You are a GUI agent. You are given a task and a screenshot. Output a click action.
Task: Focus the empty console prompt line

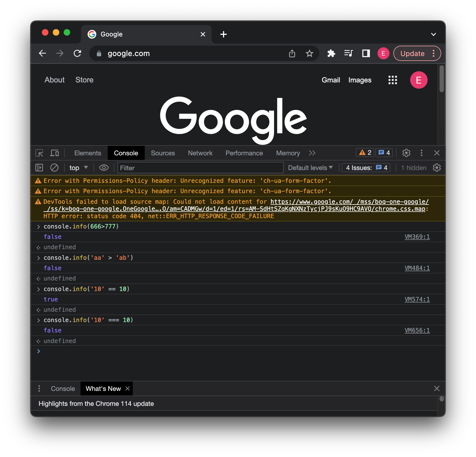pos(238,351)
